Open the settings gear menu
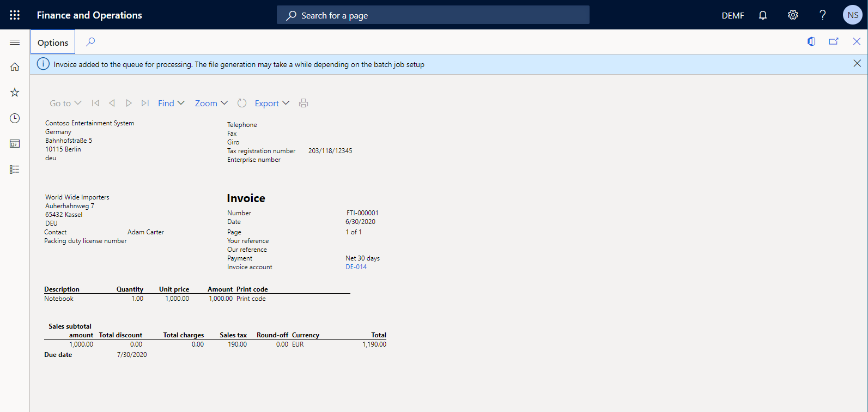Image resolution: width=868 pixels, height=412 pixels. tap(793, 15)
